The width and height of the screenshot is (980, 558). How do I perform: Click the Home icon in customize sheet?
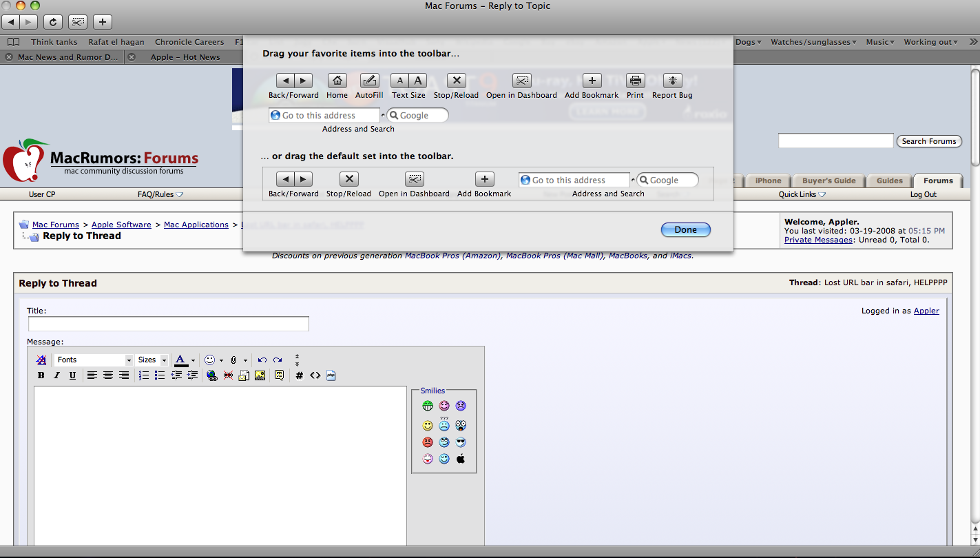pyautogui.click(x=337, y=81)
